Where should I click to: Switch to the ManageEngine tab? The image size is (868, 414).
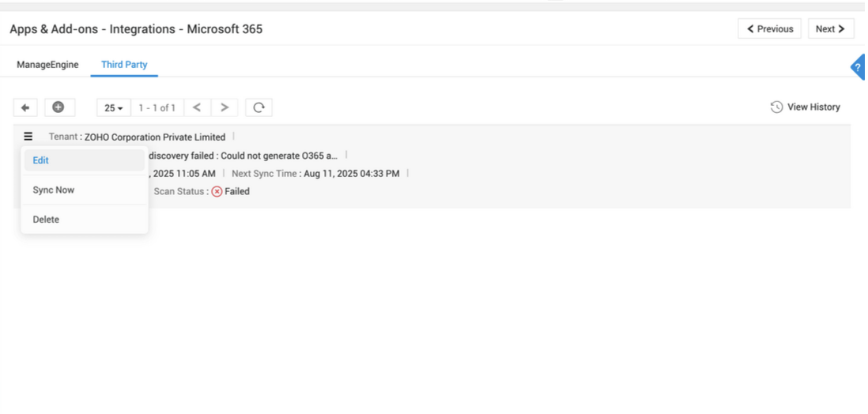click(47, 65)
